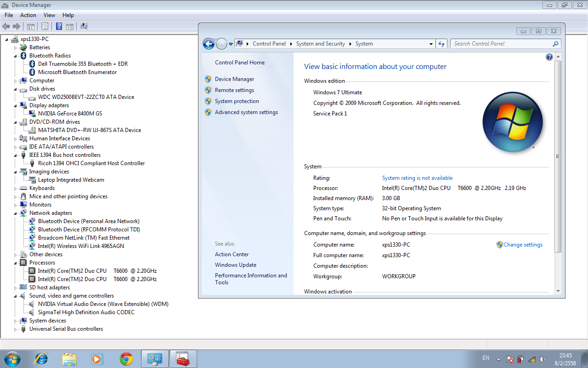Show hidden tray icons with the up arrow
The image size is (588, 368).
[498, 359]
